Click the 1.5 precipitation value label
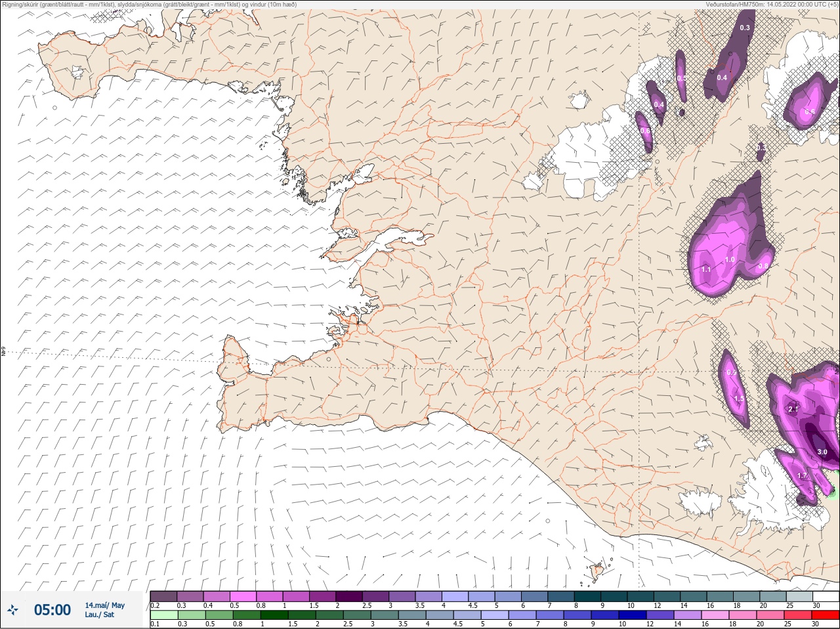Image resolution: width=840 pixels, height=629 pixels. pyautogui.click(x=739, y=399)
